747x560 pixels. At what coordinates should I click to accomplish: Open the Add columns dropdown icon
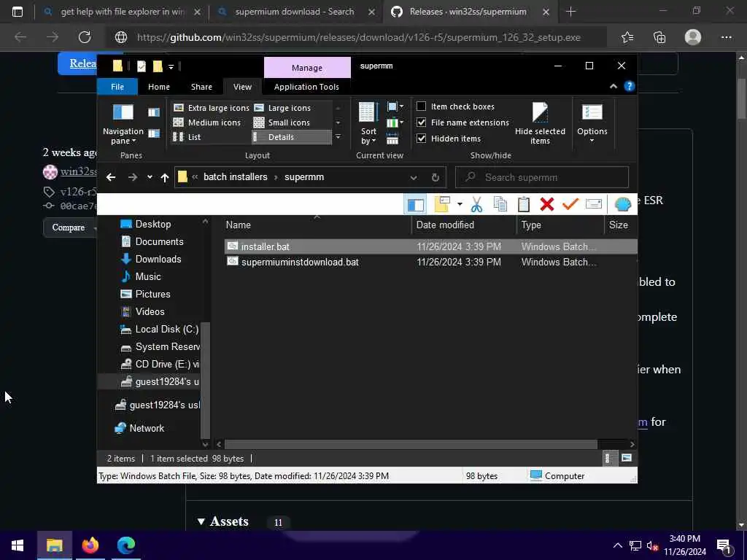(395, 123)
